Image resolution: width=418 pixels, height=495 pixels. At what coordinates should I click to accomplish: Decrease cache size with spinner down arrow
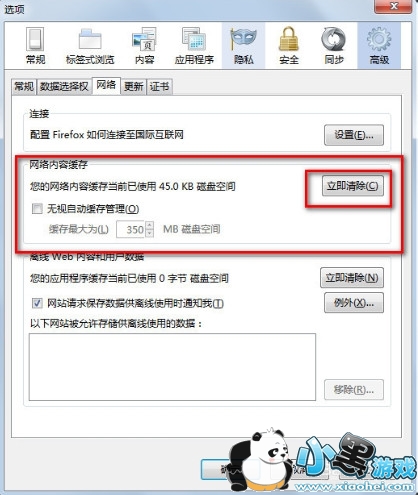click(x=150, y=233)
